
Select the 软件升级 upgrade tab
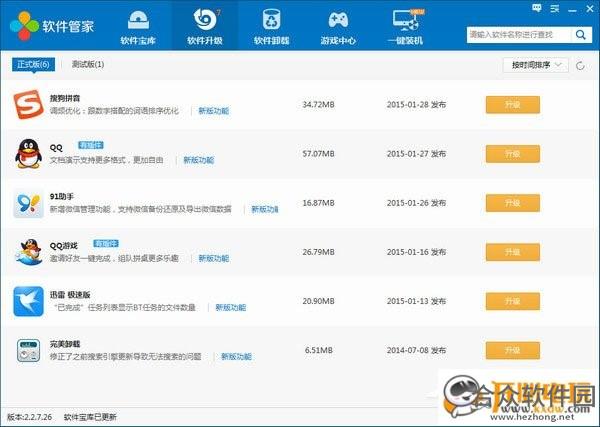click(x=205, y=27)
